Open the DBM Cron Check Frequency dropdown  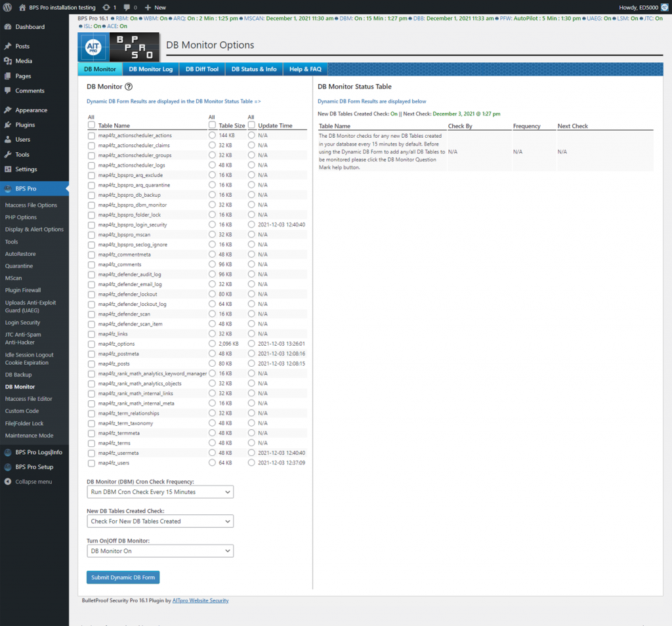(160, 492)
